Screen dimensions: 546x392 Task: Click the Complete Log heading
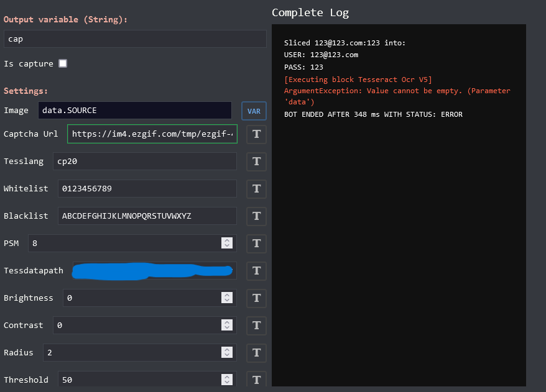click(310, 13)
